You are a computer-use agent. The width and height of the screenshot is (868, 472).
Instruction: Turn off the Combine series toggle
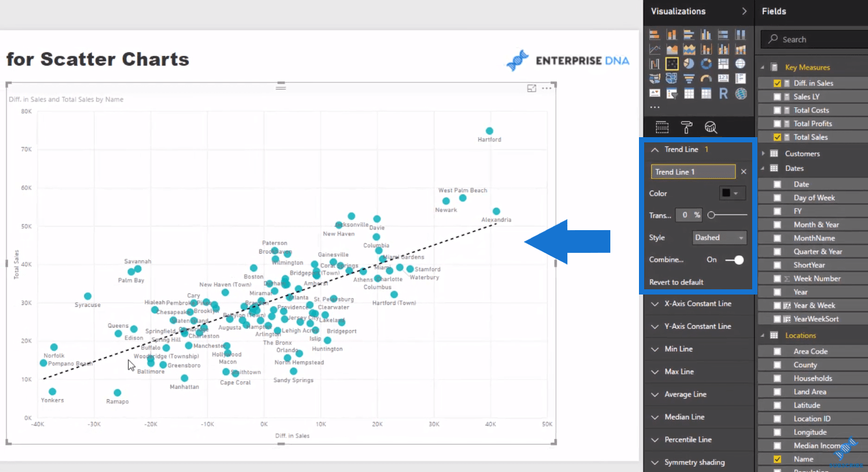pos(735,259)
